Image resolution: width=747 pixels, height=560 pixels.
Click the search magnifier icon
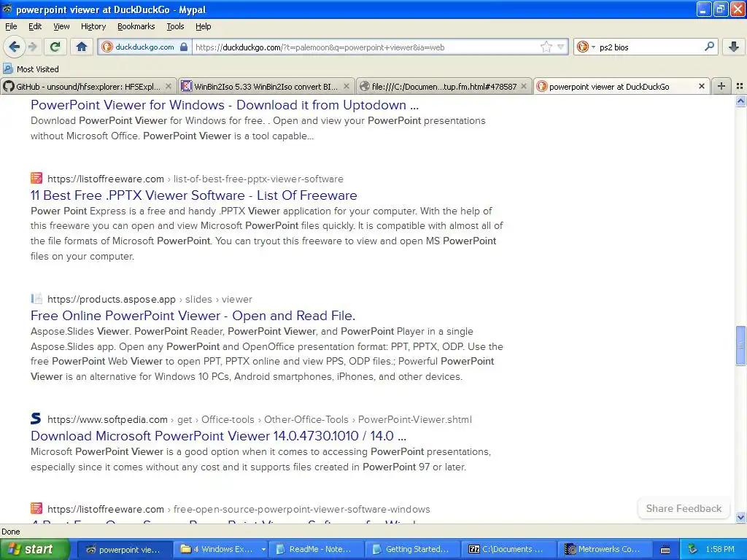tap(709, 47)
